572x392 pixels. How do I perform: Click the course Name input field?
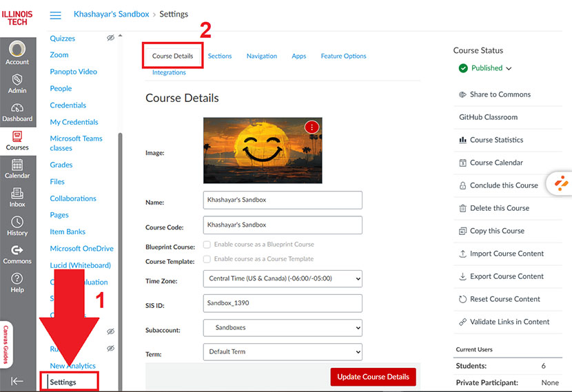(x=283, y=200)
